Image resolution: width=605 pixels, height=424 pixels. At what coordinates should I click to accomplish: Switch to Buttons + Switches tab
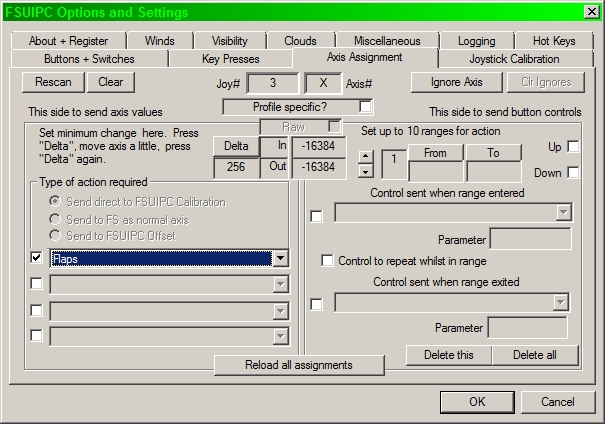coord(89,59)
